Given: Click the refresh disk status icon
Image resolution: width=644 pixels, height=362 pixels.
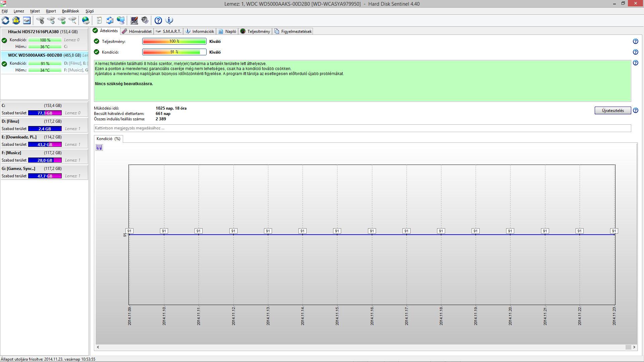Looking at the screenshot, I should (x=5, y=20).
